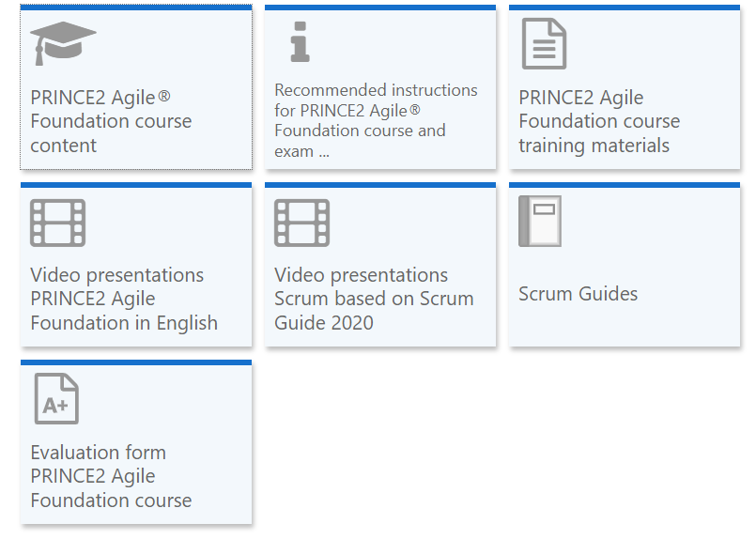The width and height of the screenshot is (756, 539).
Task: Open Recommended instructions for course and exam
Action: pyautogui.click(x=376, y=120)
